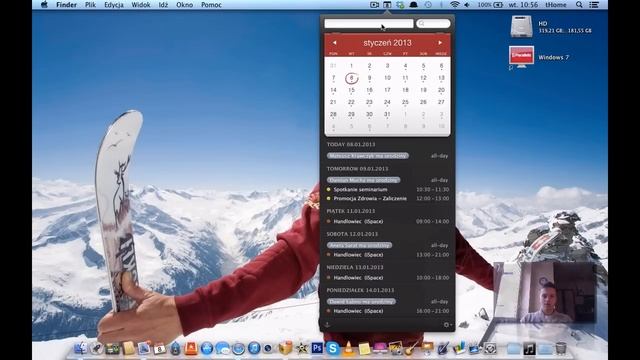This screenshot has width=640, height=360.
Task: Open the all-day birthday event under TOMORROW
Action: 363,180
